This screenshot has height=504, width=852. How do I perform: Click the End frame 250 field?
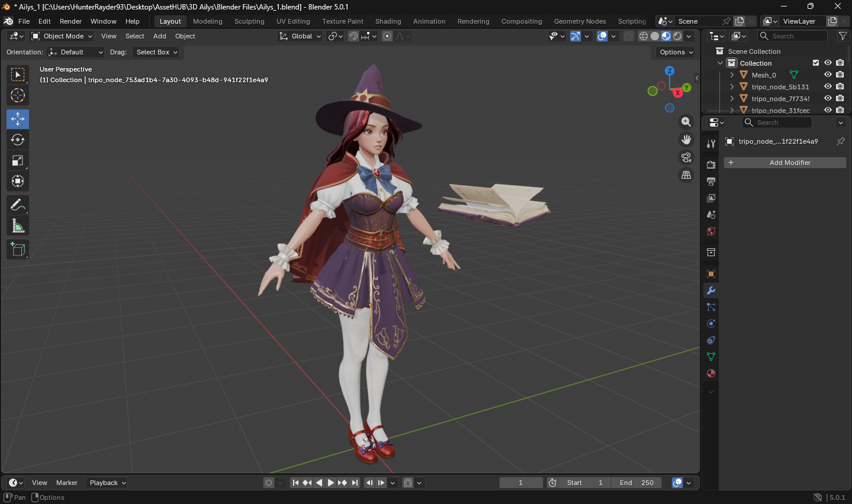click(x=636, y=483)
